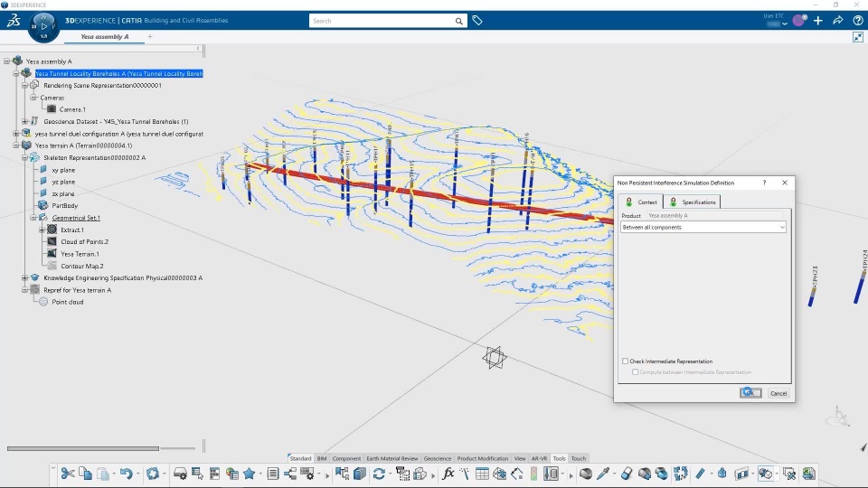Image resolution: width=868 pixels, height=488 pixels.
Task: Open the Geoscience toolbar tab
Action: tap(438, 459)
